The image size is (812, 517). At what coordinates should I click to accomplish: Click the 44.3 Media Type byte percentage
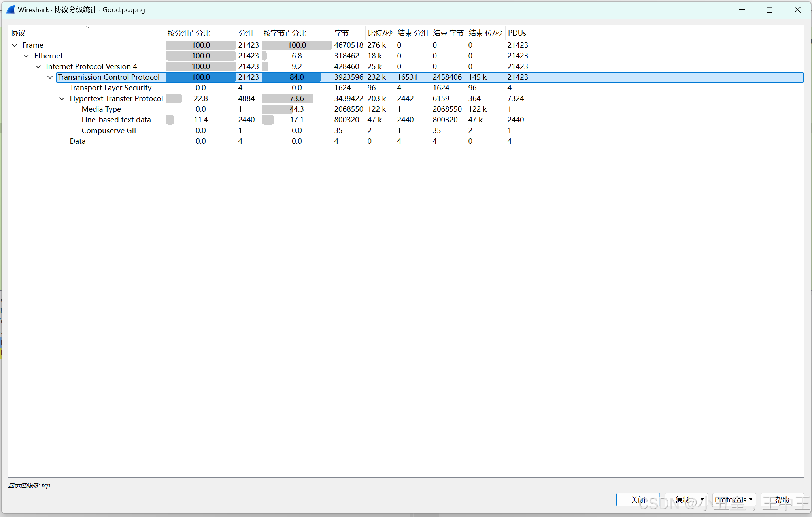[x=297, y=109]
